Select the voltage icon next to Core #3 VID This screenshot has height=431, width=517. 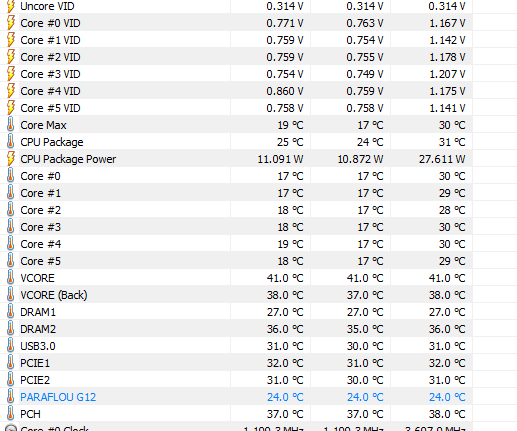coord(11,74)
